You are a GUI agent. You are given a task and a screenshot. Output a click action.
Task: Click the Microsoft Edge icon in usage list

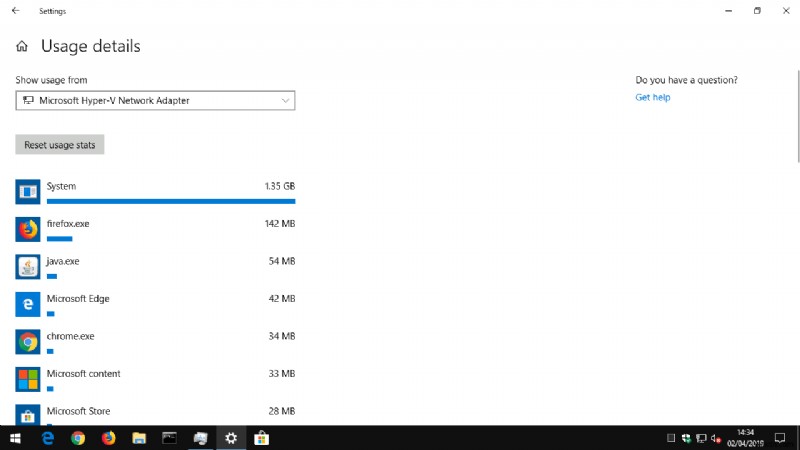[28, 304]
